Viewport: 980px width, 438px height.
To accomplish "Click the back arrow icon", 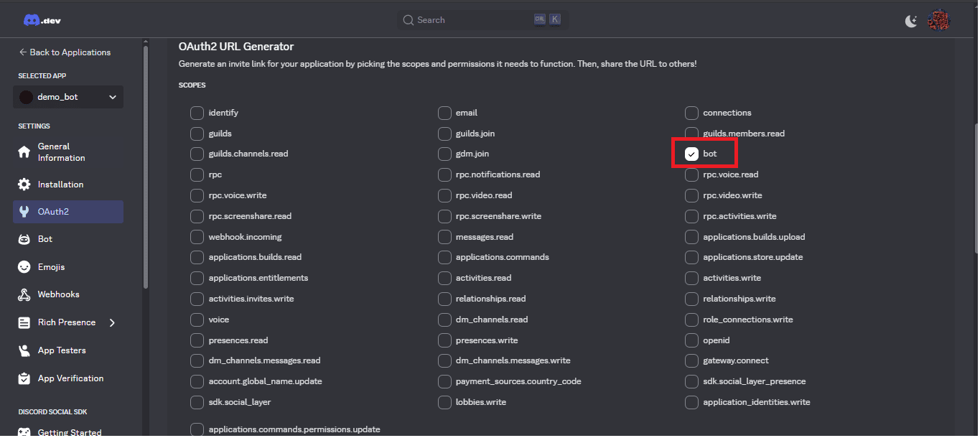I will (23, 52).
